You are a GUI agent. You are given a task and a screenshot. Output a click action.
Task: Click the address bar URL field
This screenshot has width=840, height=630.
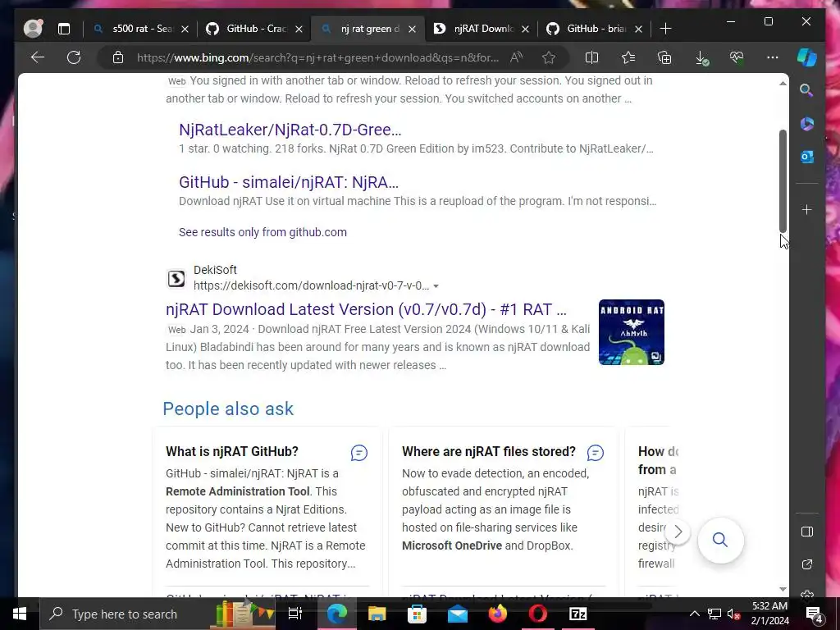point(317,57)
